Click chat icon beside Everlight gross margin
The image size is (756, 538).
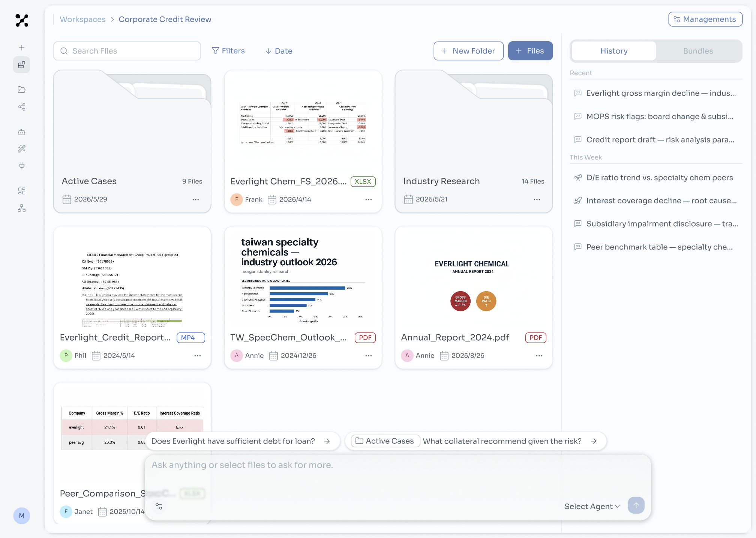(x=578, y=93)
